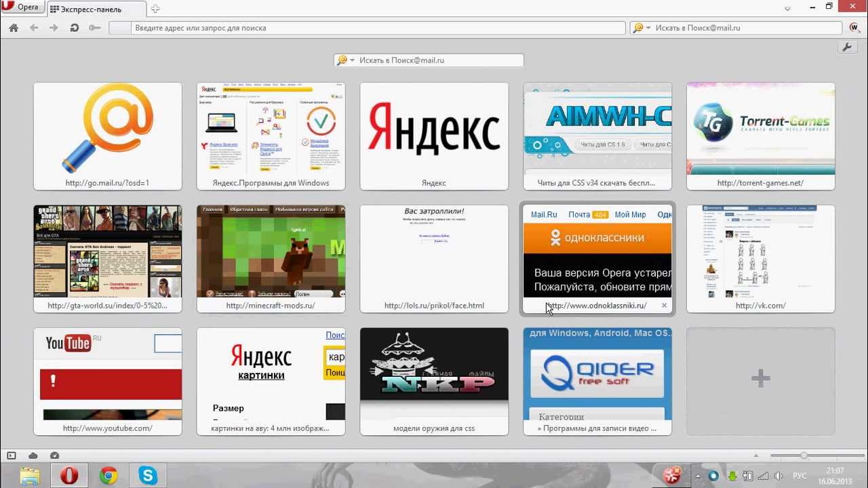Open the go.mail.ru Speed Dial tile
The image size is (868, 488).
pyautogui.click(x=107, y=136)
